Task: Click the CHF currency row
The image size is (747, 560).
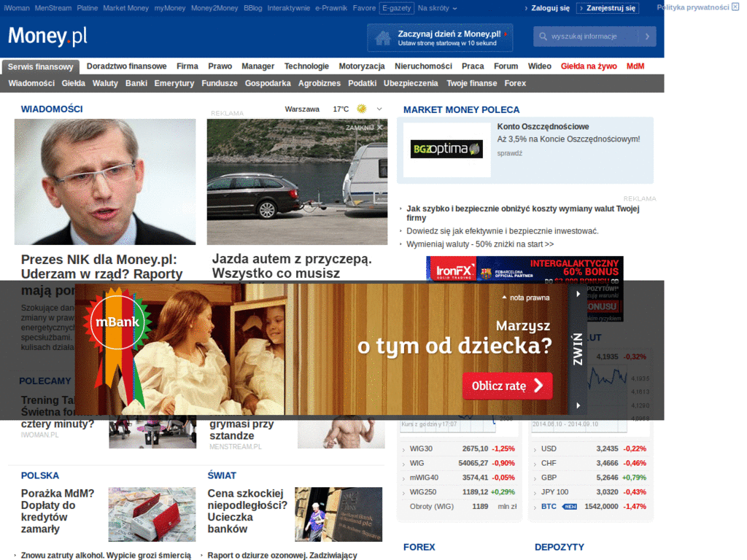Action: point(589,463)
